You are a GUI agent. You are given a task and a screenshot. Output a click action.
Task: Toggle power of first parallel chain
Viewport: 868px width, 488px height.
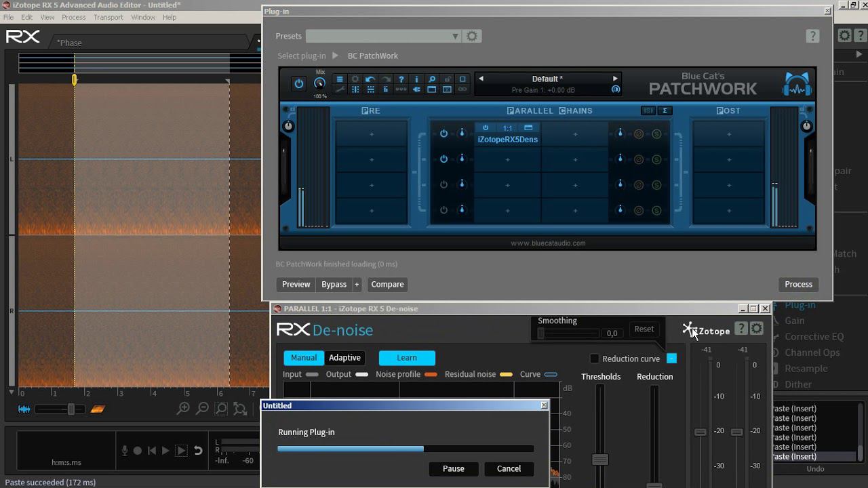443,134
